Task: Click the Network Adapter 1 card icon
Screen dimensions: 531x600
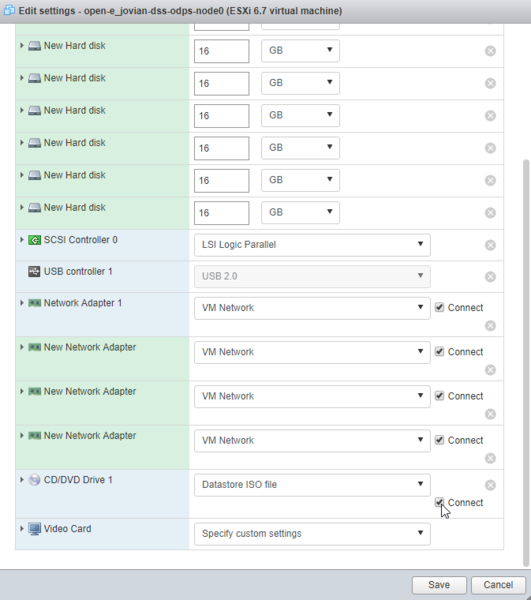Action: 34,303
